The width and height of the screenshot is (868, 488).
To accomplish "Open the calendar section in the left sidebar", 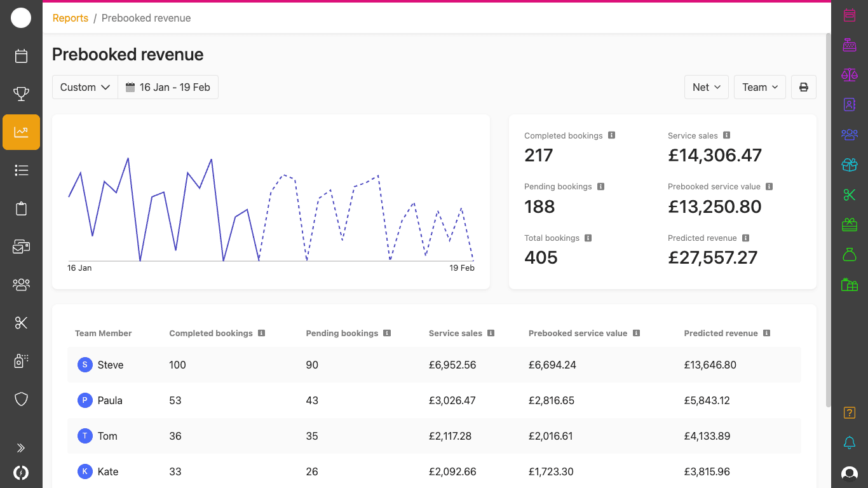I will tap(22, 56).
